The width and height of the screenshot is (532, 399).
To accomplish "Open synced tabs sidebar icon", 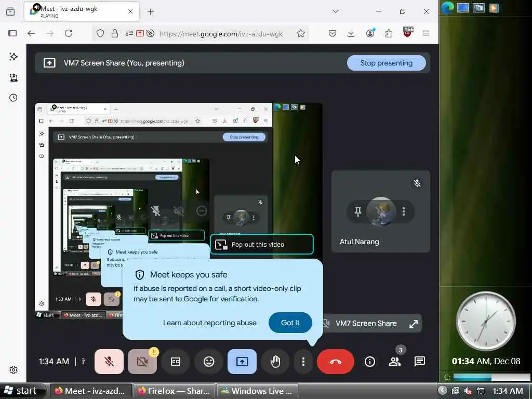I will [x=14, y=77].
